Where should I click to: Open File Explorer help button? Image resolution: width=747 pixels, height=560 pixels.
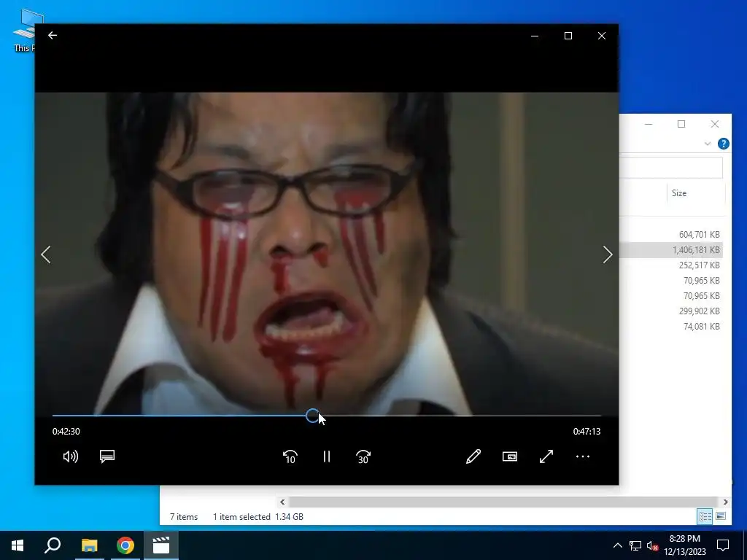(723, 144)
